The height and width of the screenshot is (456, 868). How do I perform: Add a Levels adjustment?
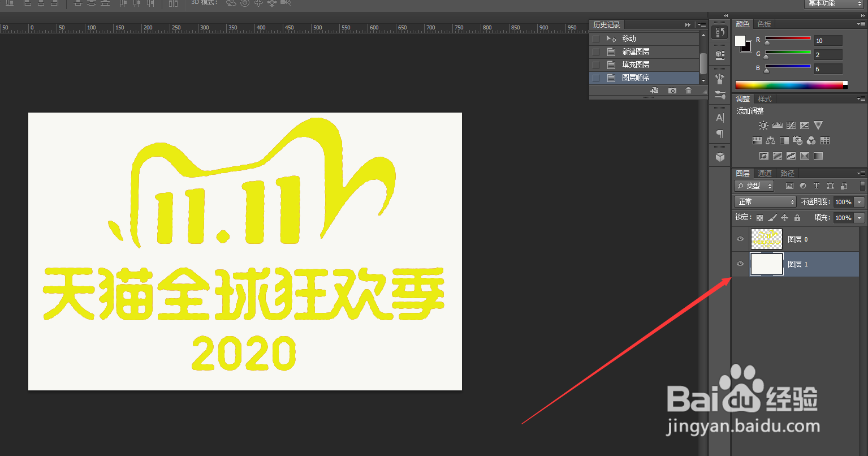(x=777, y=126)
